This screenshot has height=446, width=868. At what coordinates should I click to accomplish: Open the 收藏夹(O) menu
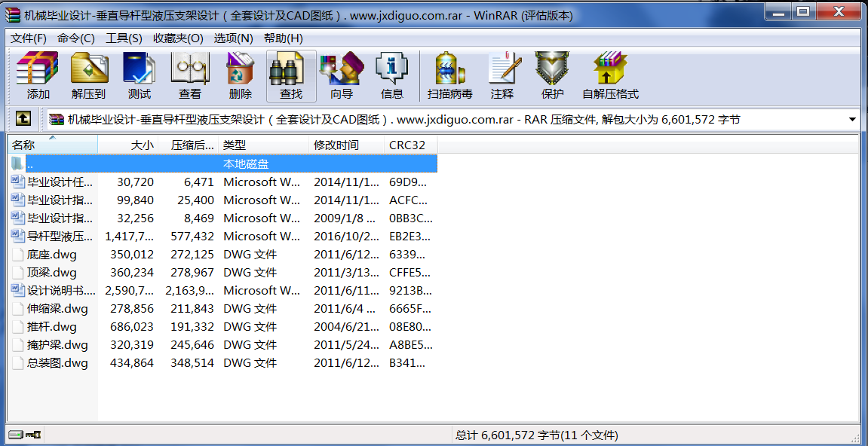click(x=178, y=38)
